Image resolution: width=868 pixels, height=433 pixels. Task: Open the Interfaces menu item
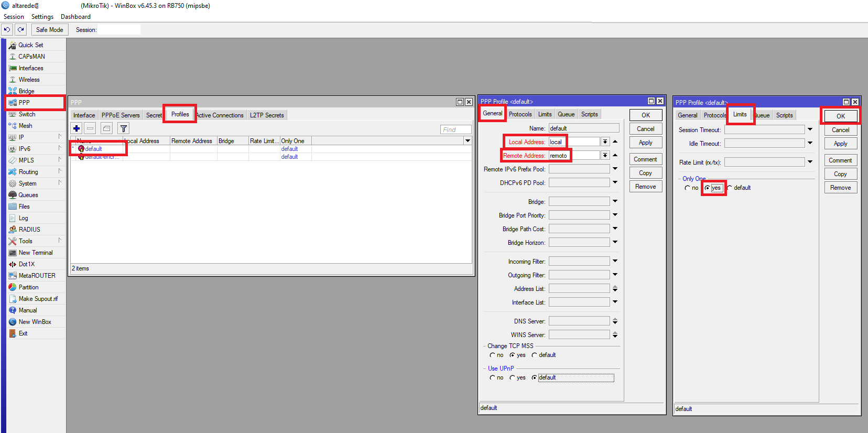pos(31,68)
